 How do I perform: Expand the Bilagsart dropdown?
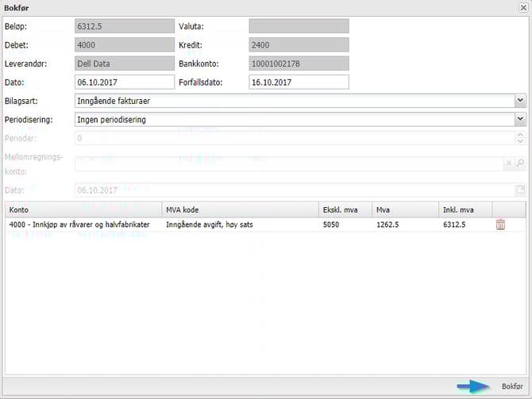tap(520, 101)
